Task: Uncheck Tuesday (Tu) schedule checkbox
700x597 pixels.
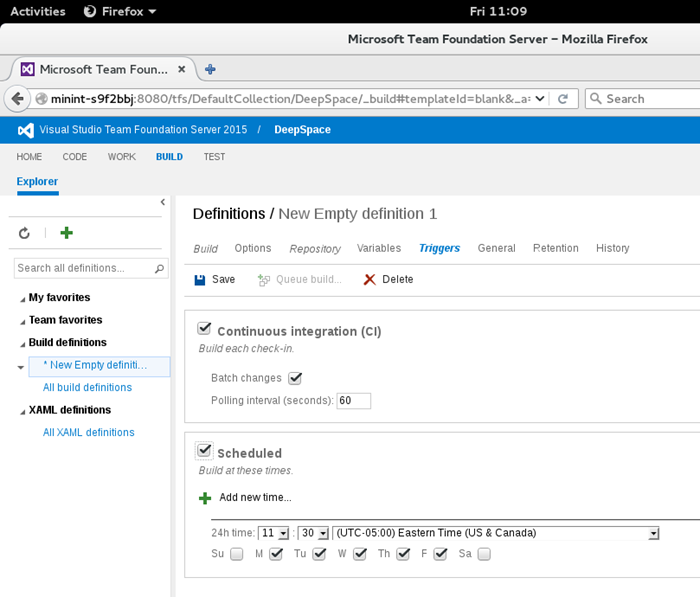Action: [319, 554]
